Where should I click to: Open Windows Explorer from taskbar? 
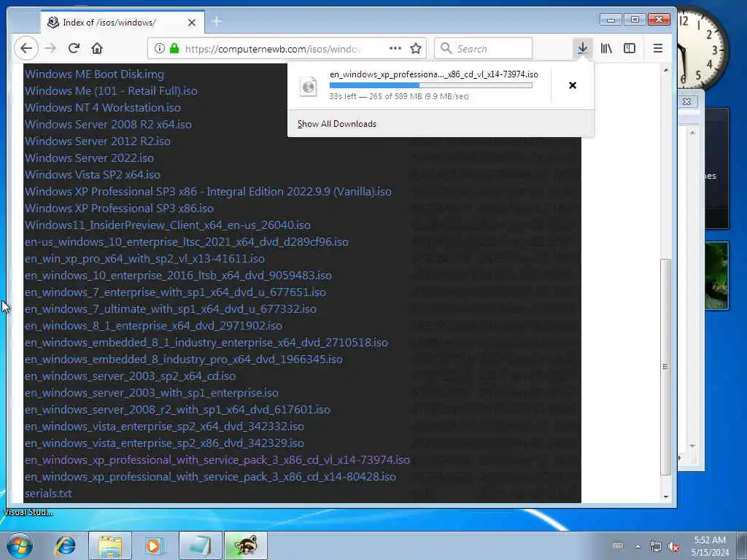pyautogui.click(x=111, y=545)
